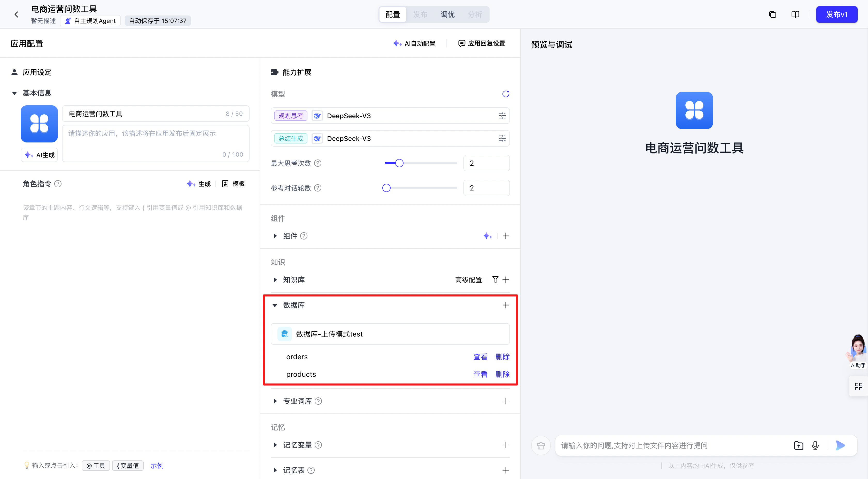Collapse the 基本信息 section
The width and height of the screenshot is (868, 479).
point(14,93)
